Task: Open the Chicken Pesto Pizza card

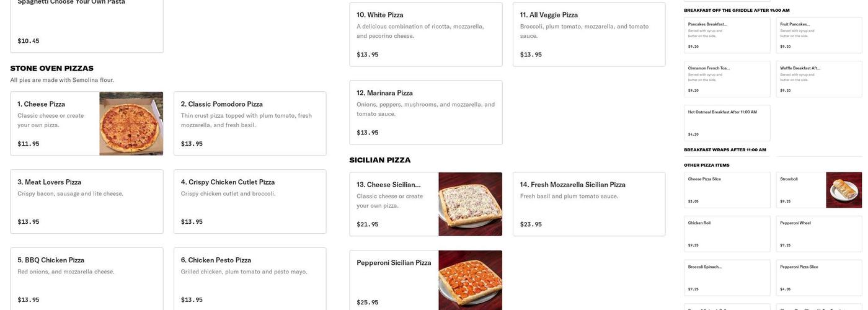Action: [249, 280]
